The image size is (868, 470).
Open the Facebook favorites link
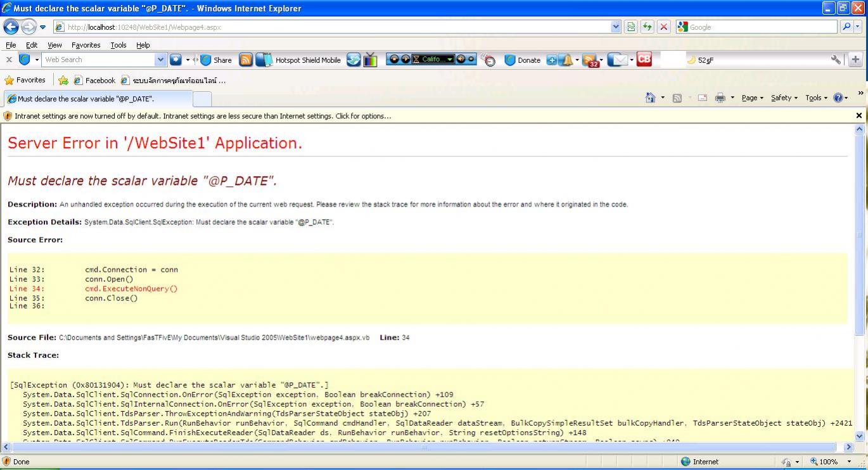[x=94, y=80]
